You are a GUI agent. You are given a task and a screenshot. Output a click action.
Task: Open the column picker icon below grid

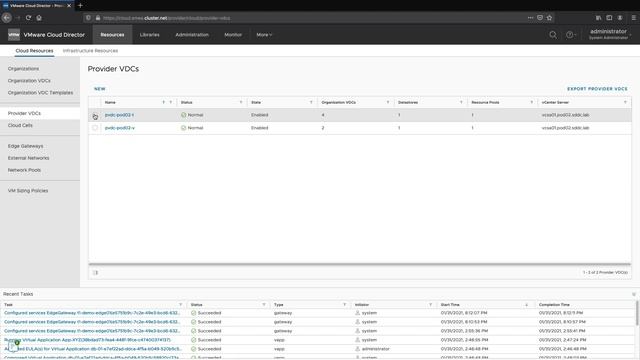click(x=96, y=272)
